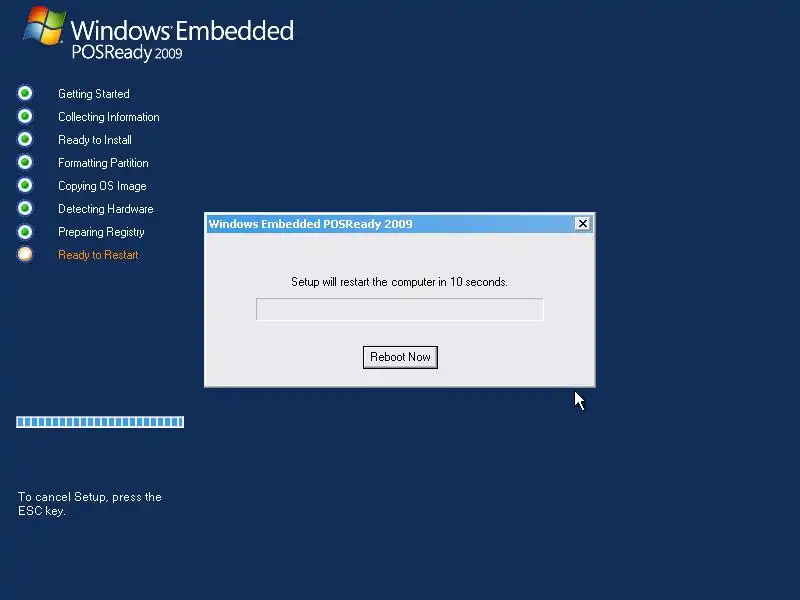The image size is (800, 600).
Task: Click the restart countdown progress bar in dialog
Action: 399,309
